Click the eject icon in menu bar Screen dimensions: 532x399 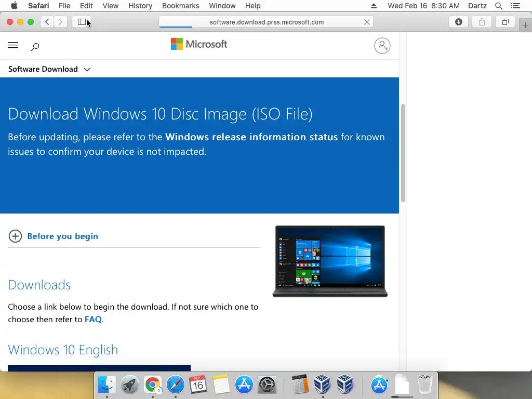coord(374,6)
